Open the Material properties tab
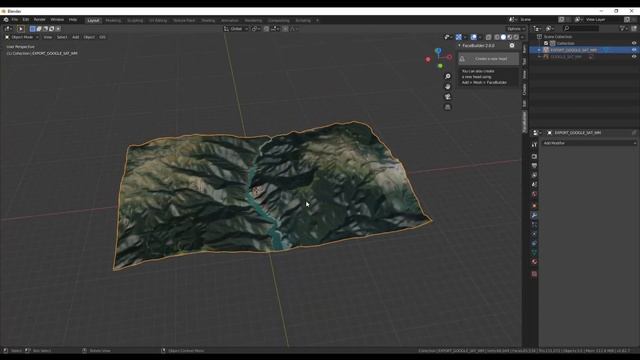The width and height of the screenshot is (640, 360). (534, 262)
